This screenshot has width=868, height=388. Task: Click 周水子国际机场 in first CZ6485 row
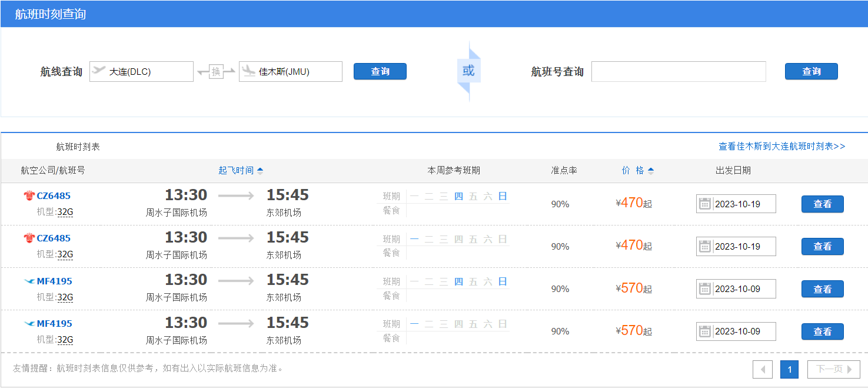point(177,213)
